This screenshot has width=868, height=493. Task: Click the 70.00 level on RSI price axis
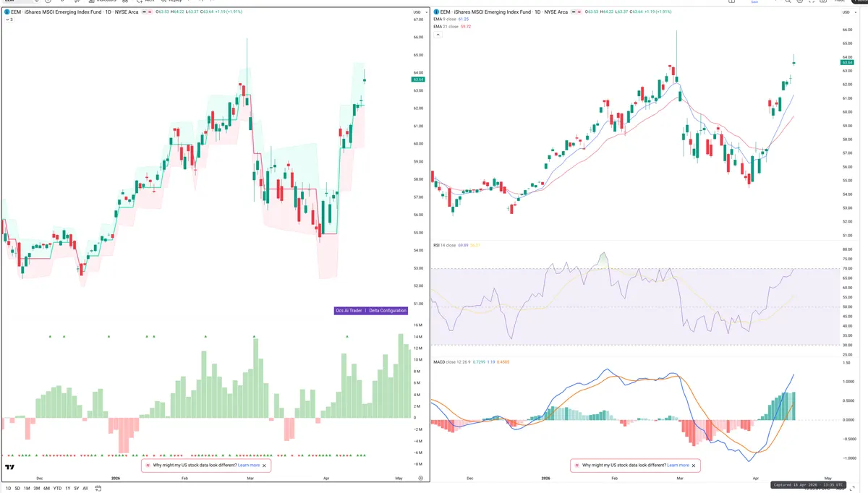point(848,269)
